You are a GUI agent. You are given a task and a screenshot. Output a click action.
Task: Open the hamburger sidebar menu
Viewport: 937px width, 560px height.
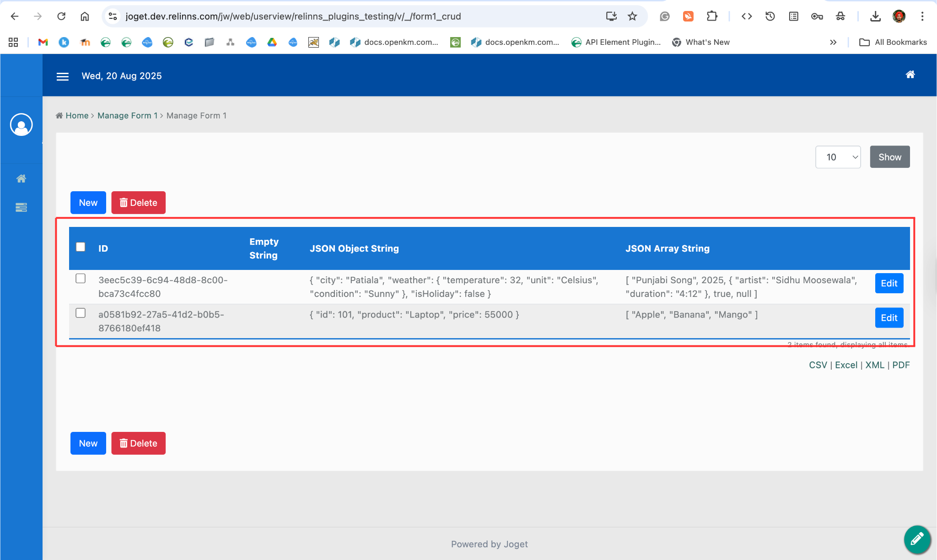[63, 76]
